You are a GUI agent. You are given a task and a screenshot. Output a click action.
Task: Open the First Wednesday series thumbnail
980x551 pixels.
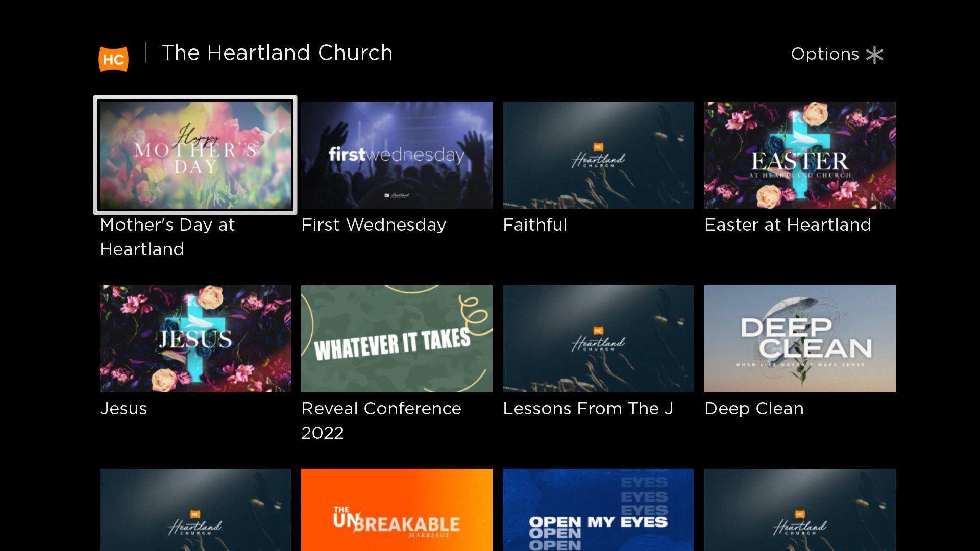coord(397,155)
